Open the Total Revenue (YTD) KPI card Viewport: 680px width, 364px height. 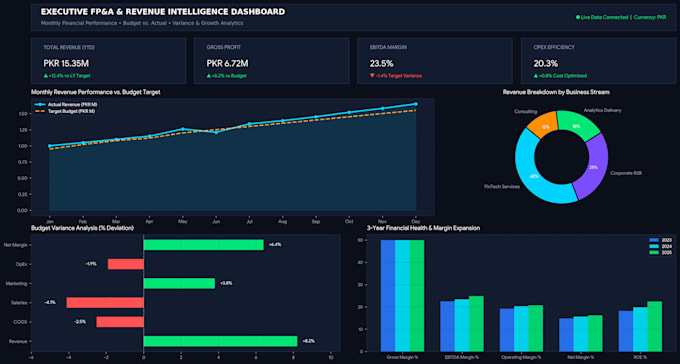point(109,61)
